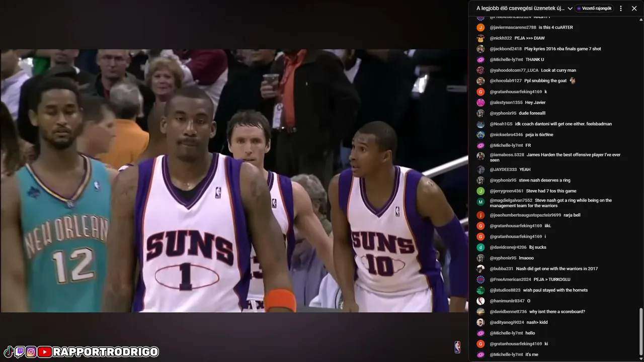Image resolution: width=644 pixels, height=362 pixels.
Task: Open the avatar of @Noah1GS
Action: 480,124
